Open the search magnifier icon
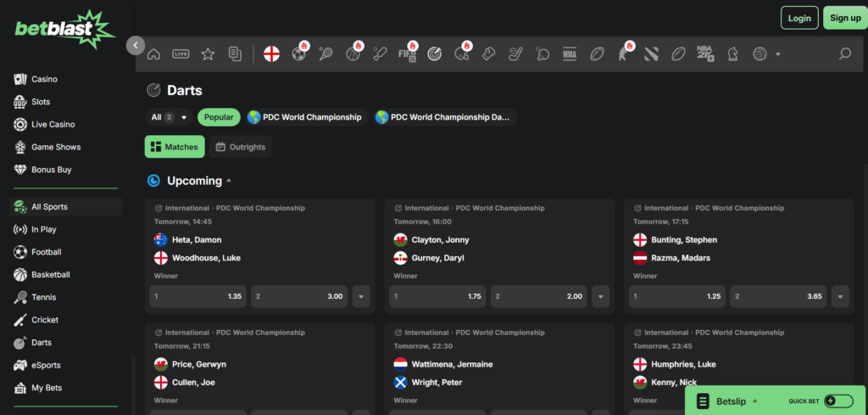Screen dimensions: 868x415 (844, 54)
